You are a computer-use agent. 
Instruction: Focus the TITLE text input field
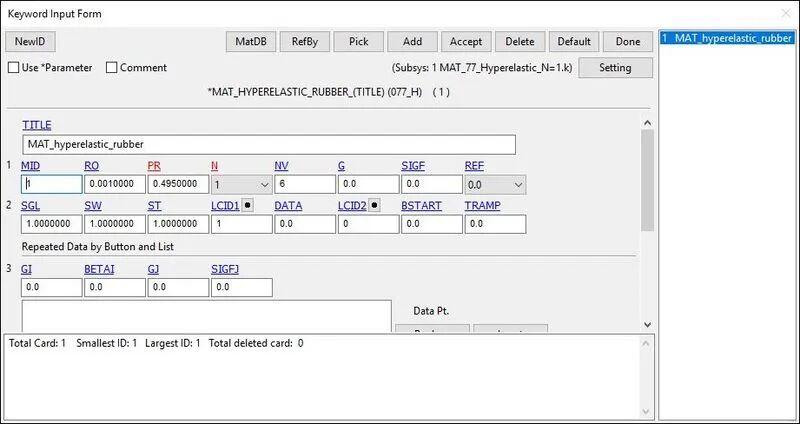coord(269,145)
